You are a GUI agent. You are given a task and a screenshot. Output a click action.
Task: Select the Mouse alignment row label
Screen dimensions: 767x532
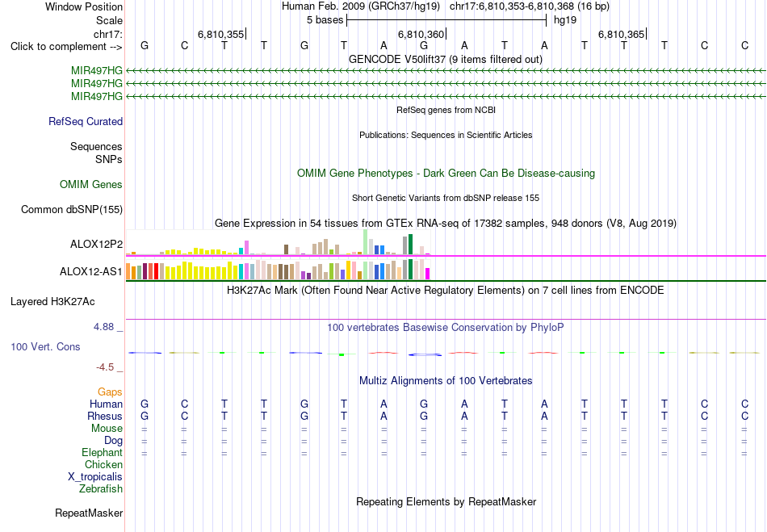pos(107,429)
